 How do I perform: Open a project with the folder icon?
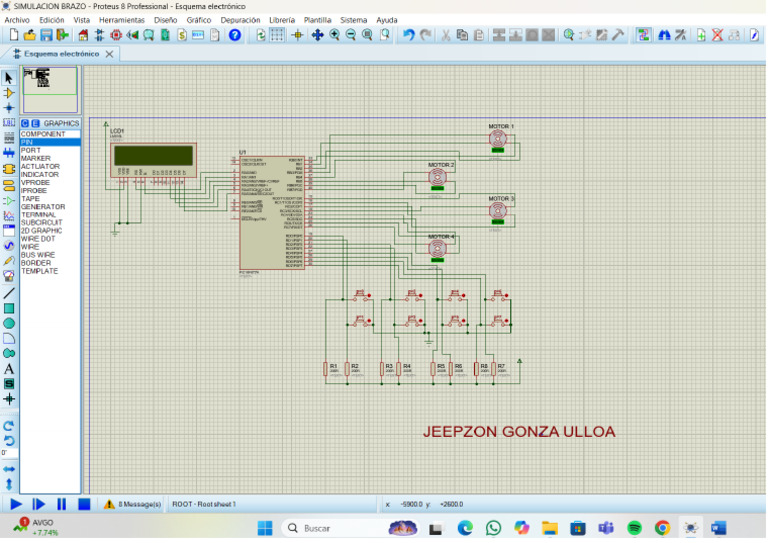[30, 35]
